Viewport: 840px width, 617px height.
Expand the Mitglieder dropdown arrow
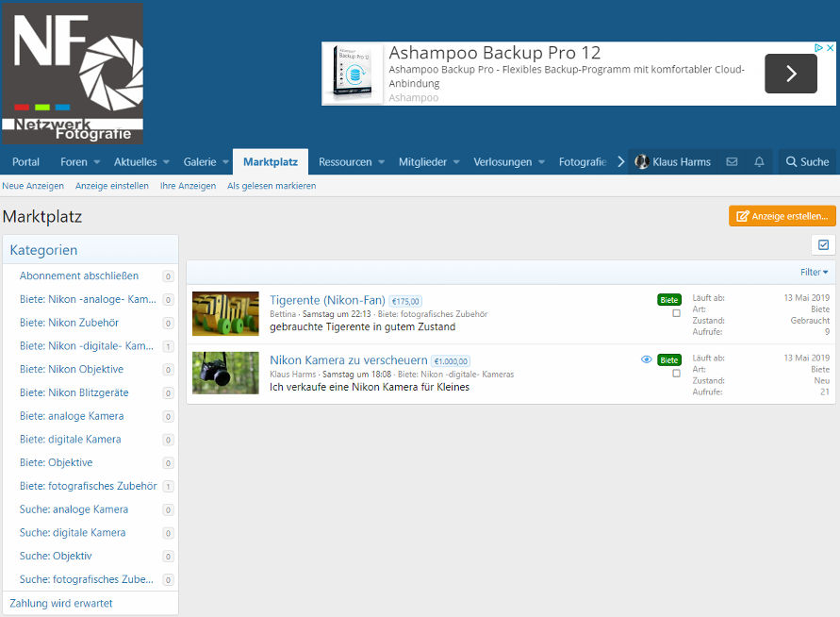tap(456, 162)
